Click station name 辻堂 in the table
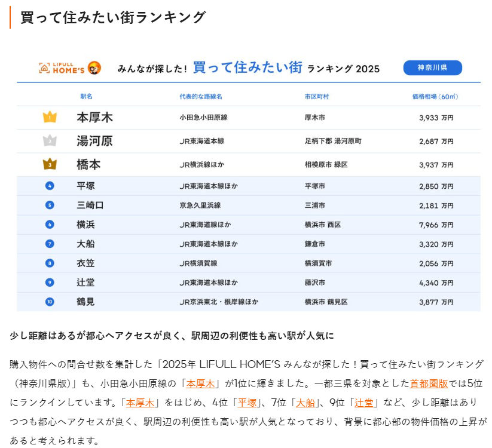The width and height of the screenshot is (492, 448). tap(85, 283)
